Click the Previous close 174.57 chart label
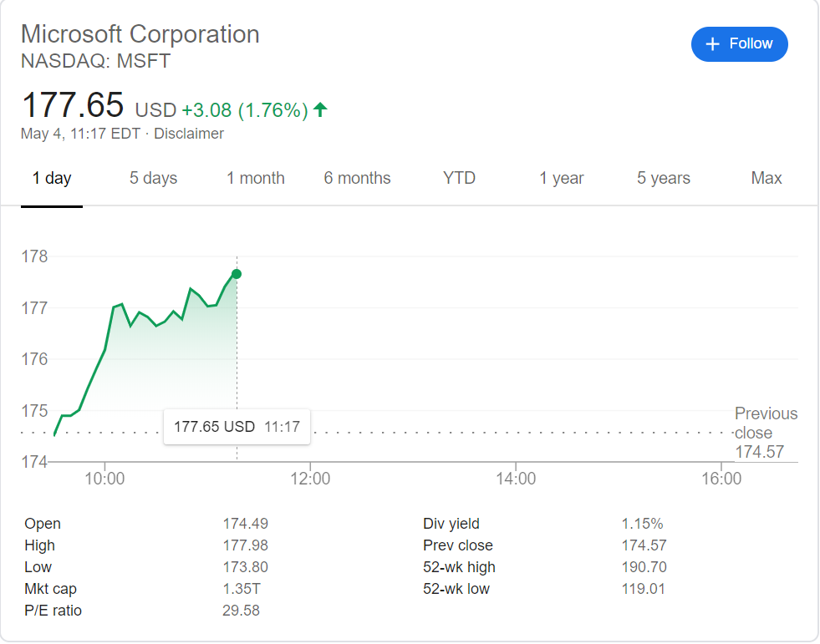The image size is (820, 644). tap(767, 433)
